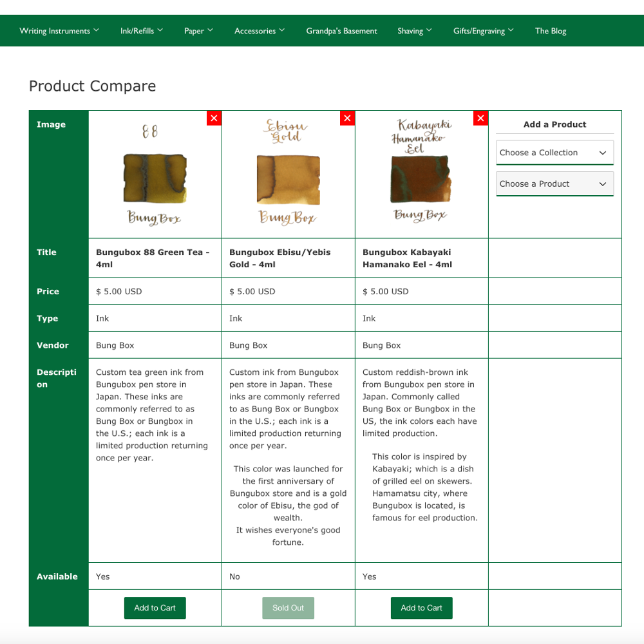The image size is (644, 644).
Task: Click the $ 5.00 USD price of Ebisu Gold
Action: (252, 291)
